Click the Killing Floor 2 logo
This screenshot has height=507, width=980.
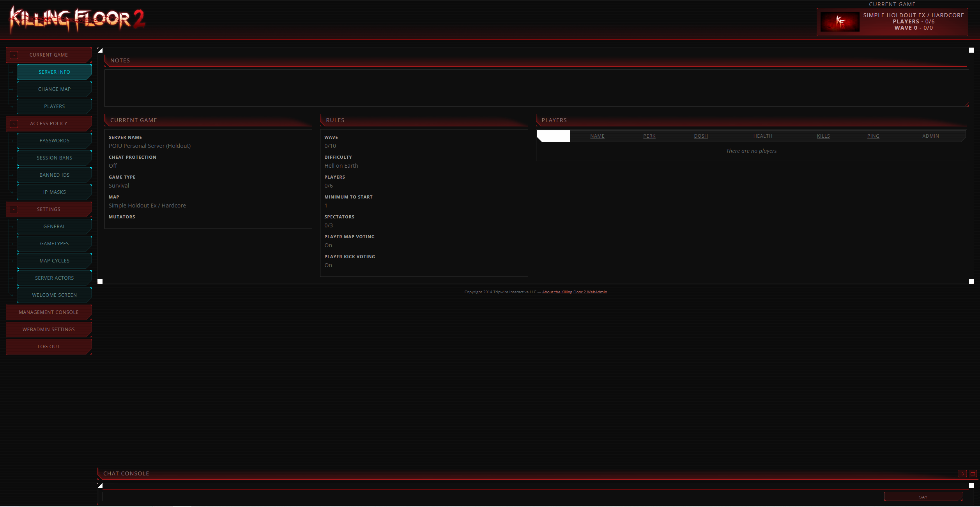click(77, 19)
